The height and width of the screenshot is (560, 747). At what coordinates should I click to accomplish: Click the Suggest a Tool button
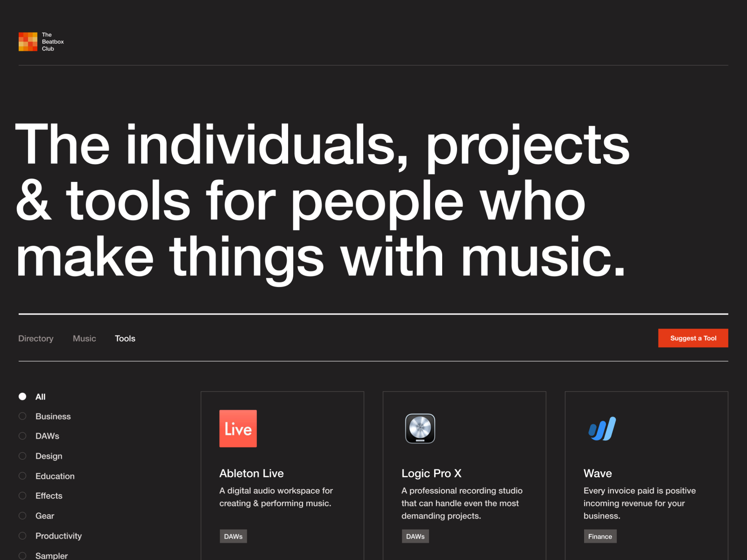tap(693, 338)
